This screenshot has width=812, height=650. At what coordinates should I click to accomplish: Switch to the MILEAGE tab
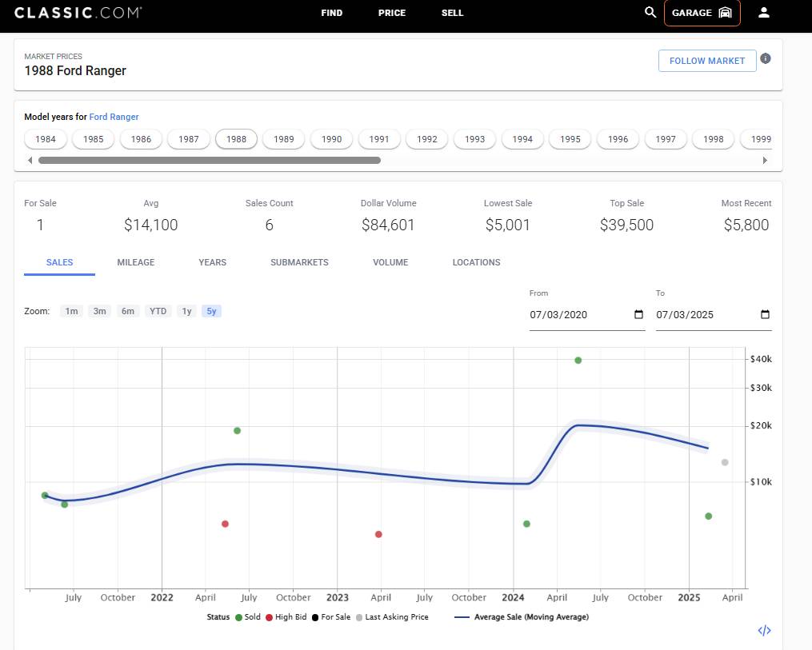(x=135, y=262)
